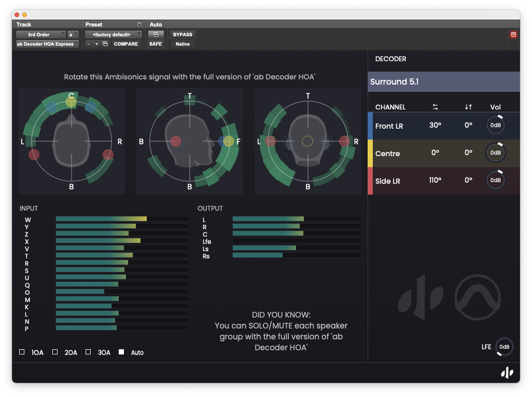The height and width of the screenshot is (397, 532).
Task: Click the W input channel meter
Action: click(122, 219)
